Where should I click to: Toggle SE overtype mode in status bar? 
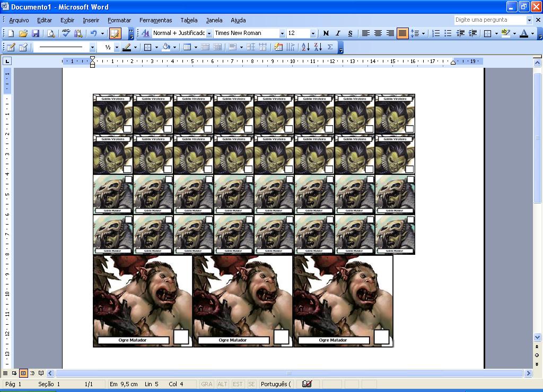251,384
